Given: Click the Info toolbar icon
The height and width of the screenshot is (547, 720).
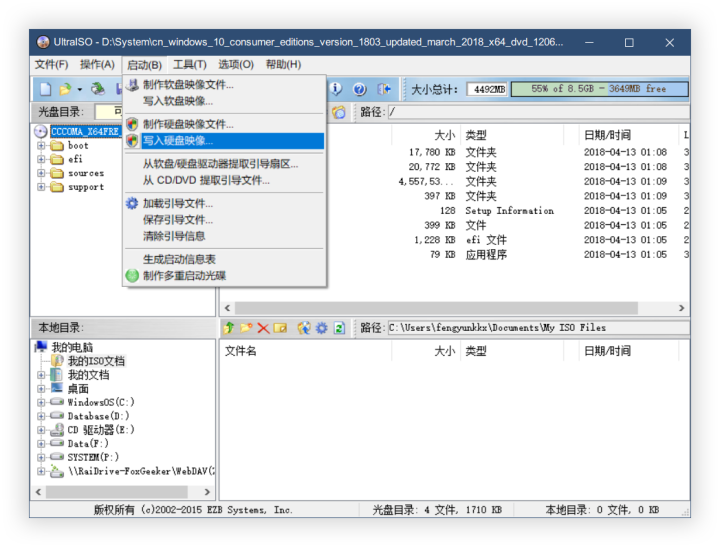Looking at the screenshot, I should point(336,89).
